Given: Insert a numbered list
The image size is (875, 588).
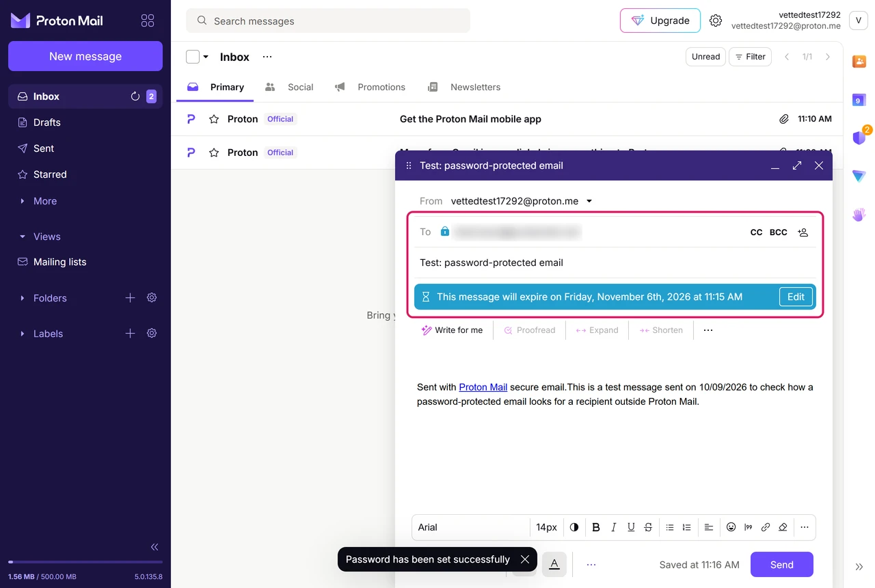Looking at the screenshot, I should click(x=687, y=527).
